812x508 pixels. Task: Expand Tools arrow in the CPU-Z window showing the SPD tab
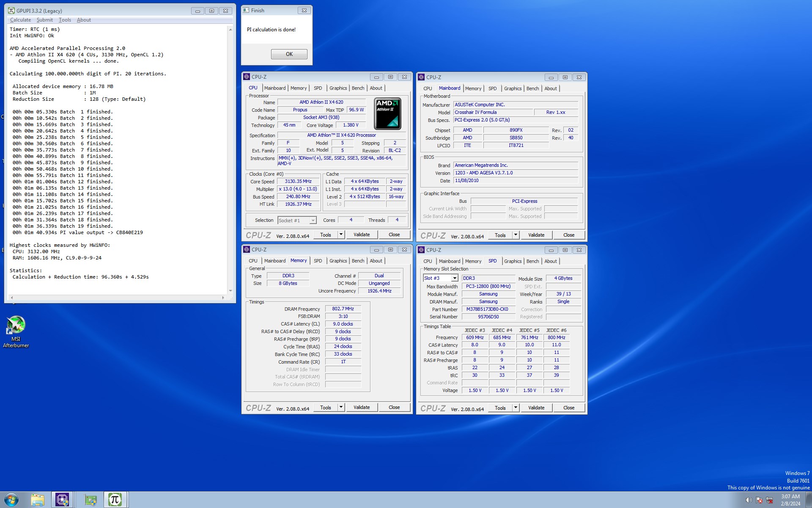[516, 408]
